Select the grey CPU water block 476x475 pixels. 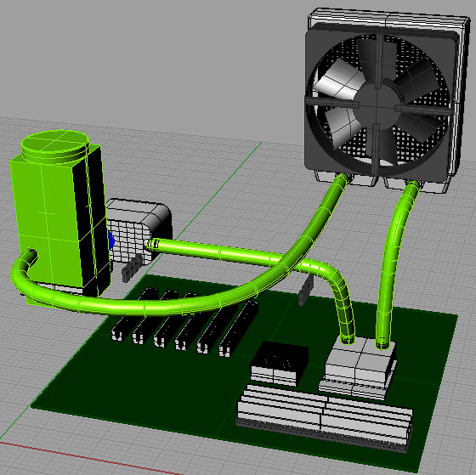point(358,367)
